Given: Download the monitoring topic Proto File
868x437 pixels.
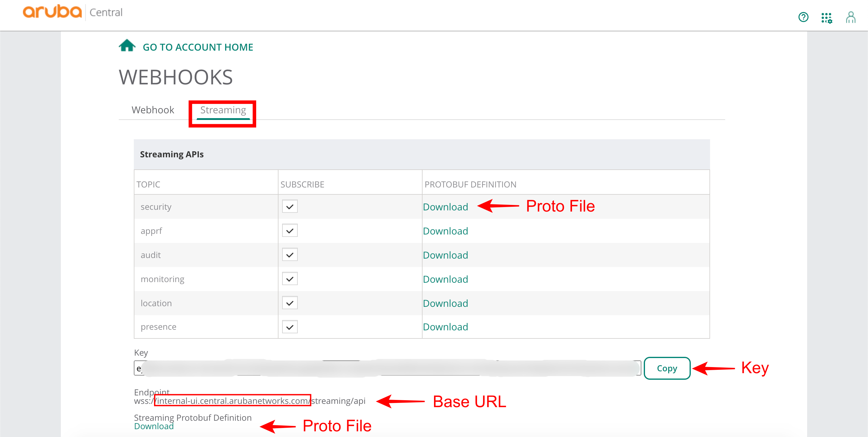Looking at the screenshot, I should coord(446,278).
